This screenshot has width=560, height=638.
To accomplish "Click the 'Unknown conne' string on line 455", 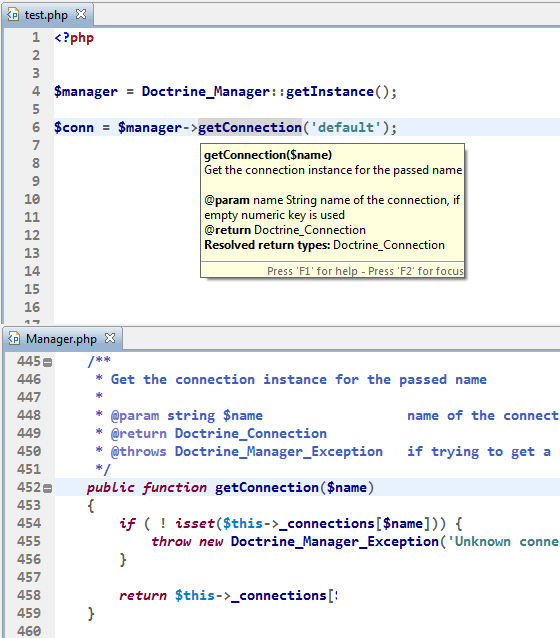I will coord(504,542).
